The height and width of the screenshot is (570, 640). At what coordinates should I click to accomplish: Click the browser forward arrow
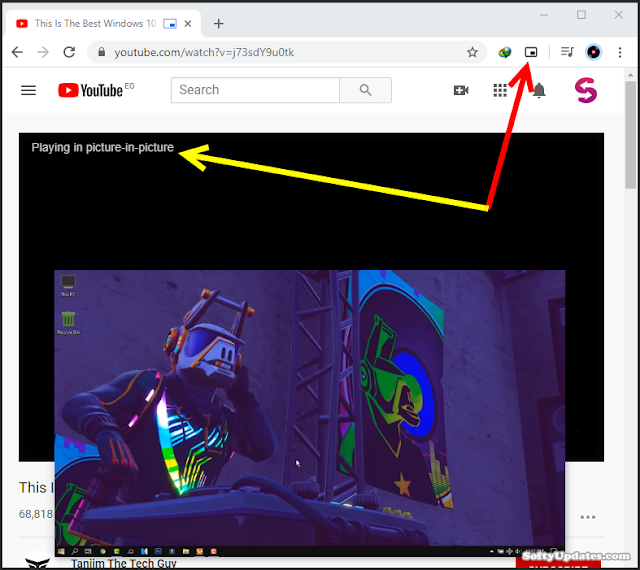point(43,52)
